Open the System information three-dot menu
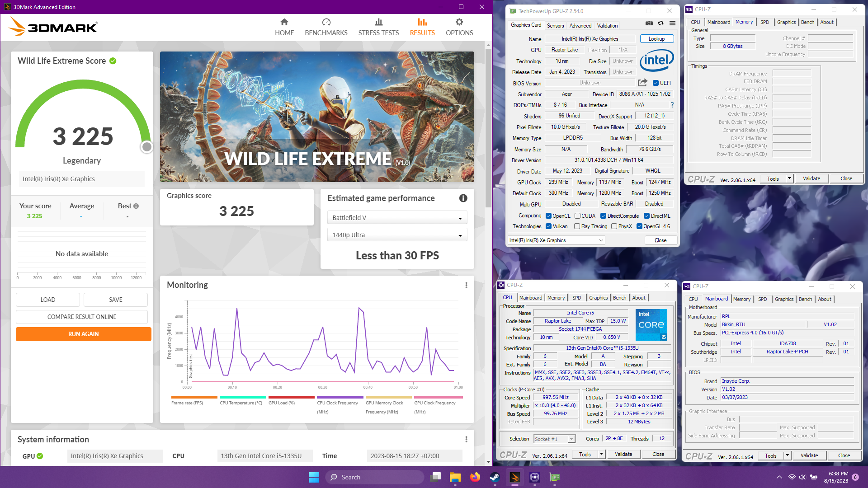This screenshot has height=488, width=868. [x=466, y=439]
